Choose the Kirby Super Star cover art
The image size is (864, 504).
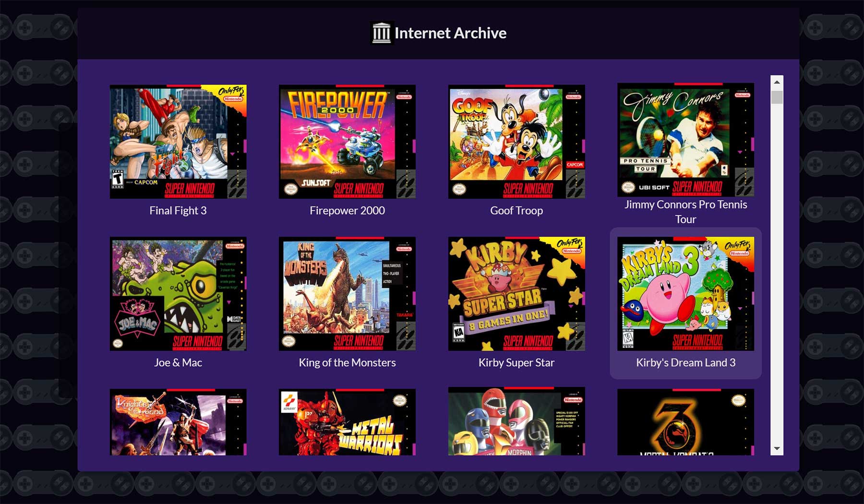pyautogui.click(x=516, y=294)
